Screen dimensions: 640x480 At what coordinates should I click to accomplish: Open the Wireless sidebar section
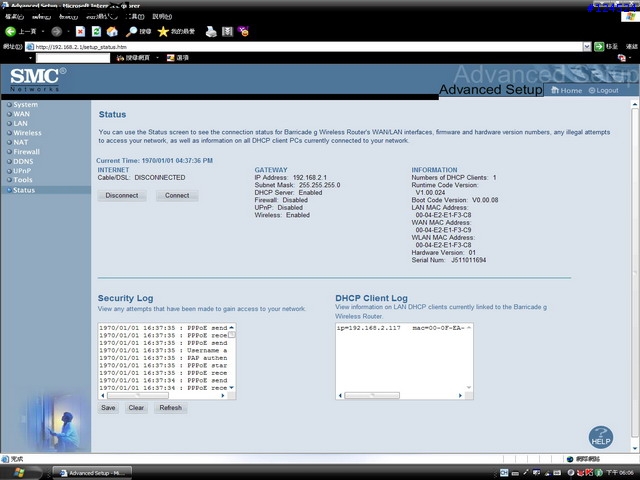click(x=27, y=133)
